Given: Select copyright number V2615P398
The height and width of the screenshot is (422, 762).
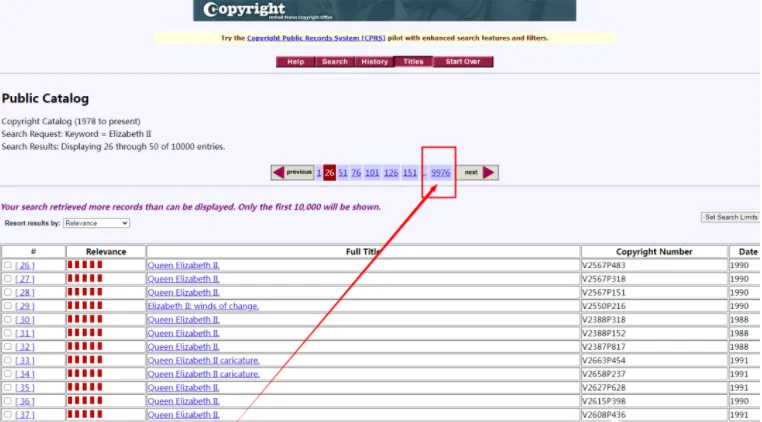Looking at the screenshot, I should pyautogui.click(x=604, y=402).
